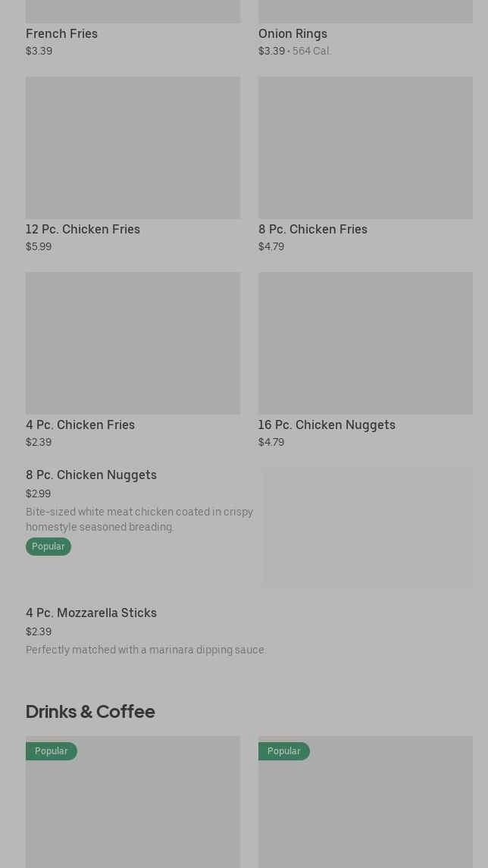Open the 8 Pc. Chicken Nuggets item
The image size is (488, 868).
[92, 475]
